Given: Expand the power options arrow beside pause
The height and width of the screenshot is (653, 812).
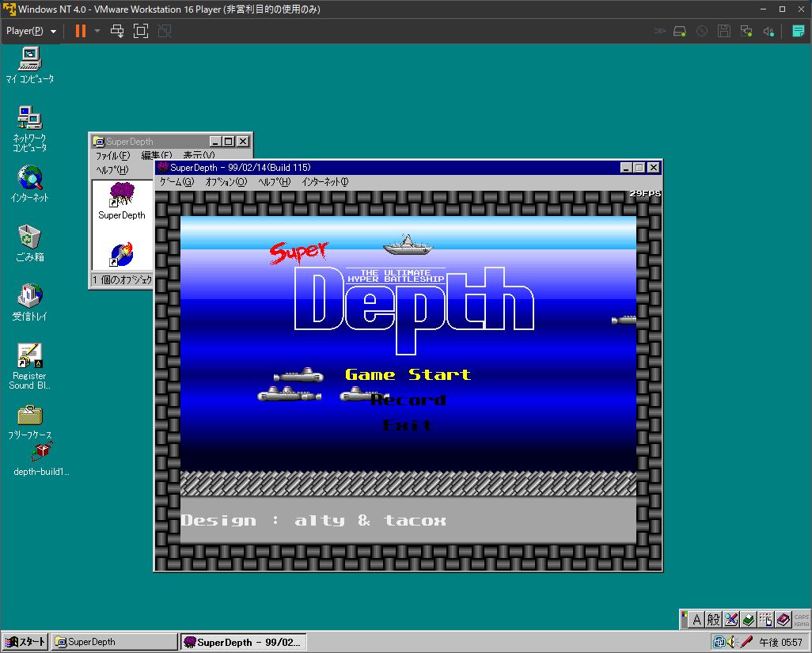Looking at the screenshot, I should tap(97, 31).
